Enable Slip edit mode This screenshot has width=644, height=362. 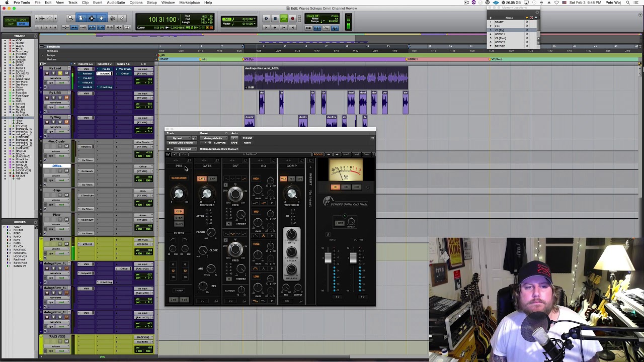point(11,24)
